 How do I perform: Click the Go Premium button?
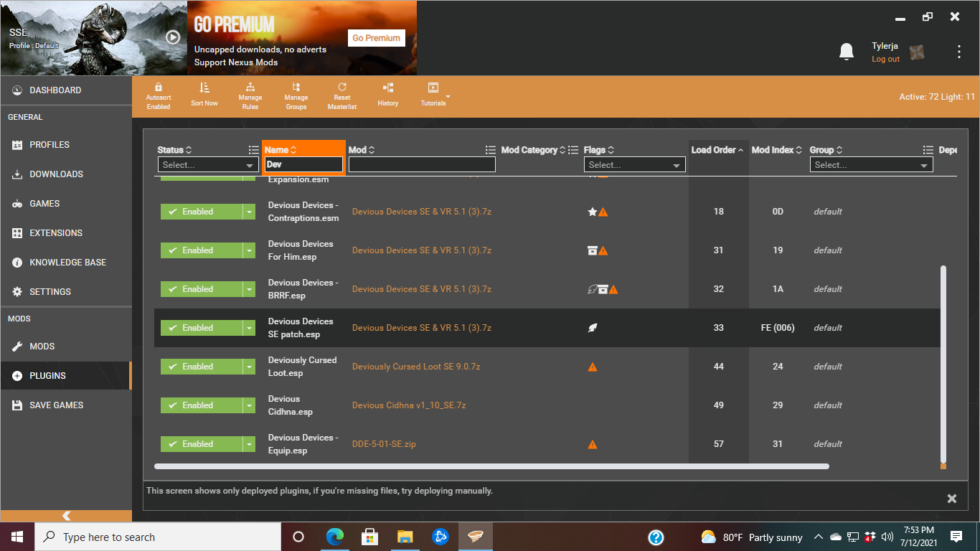(377, 38)
